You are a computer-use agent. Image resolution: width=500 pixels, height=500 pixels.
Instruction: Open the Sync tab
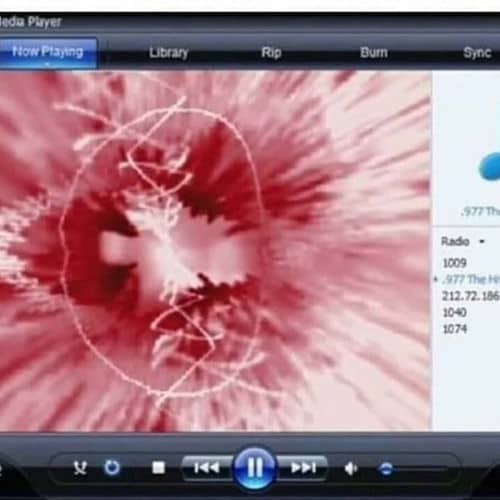coord(477,53)
